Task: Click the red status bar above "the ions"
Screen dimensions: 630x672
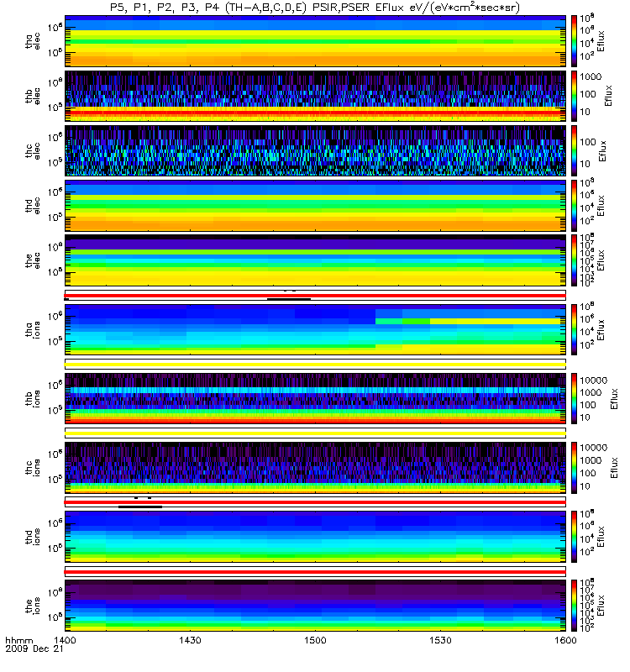Action: [x=315, y=572]
